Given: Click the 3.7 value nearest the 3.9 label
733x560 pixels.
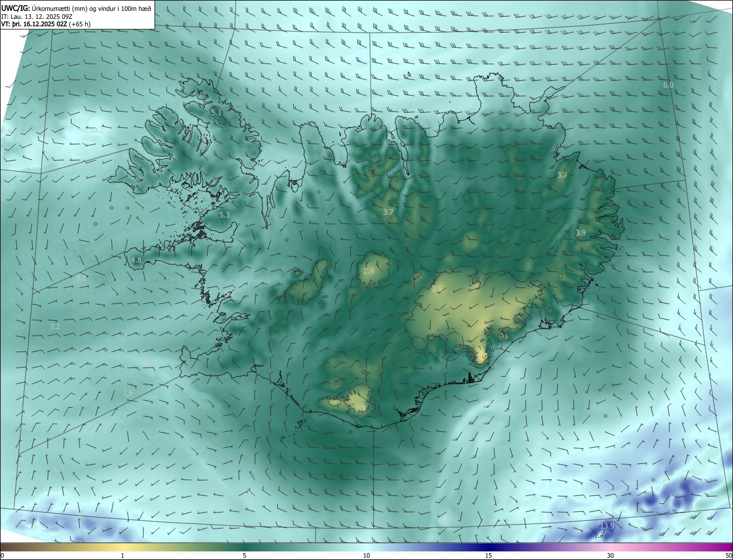Looking at the screenshot, I should [x=562, y=175].
